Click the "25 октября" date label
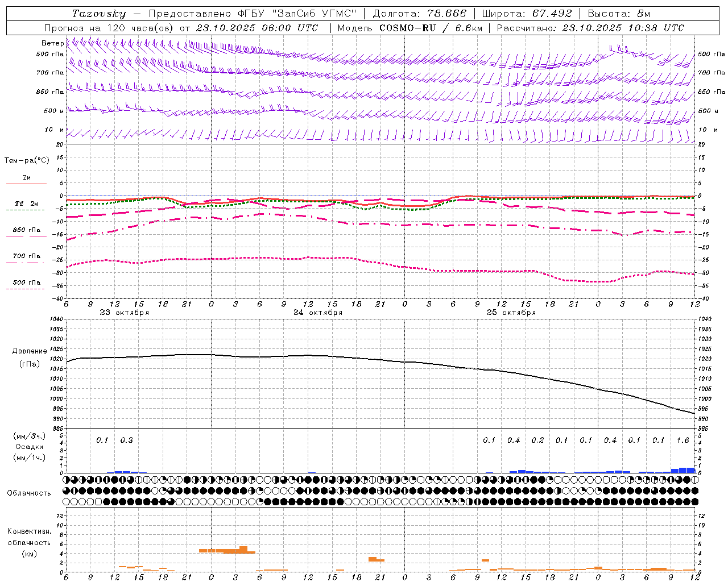 pyautogui.click(x=511, y=313)
